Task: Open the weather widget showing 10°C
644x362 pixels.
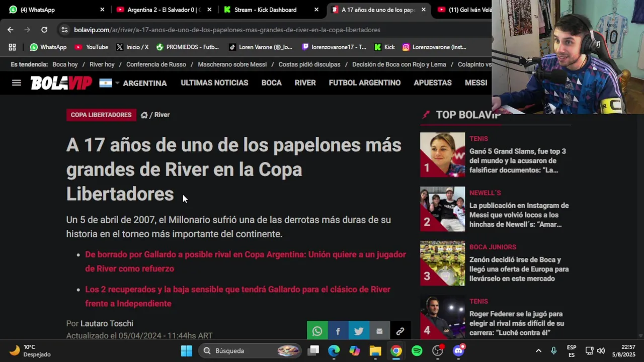Action: pos(30,350)
